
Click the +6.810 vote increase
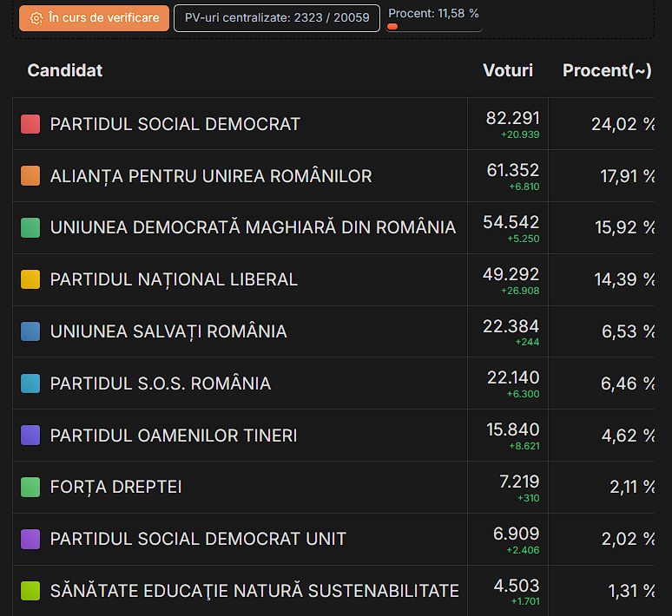pyautogui.click(x=524, y=187)
